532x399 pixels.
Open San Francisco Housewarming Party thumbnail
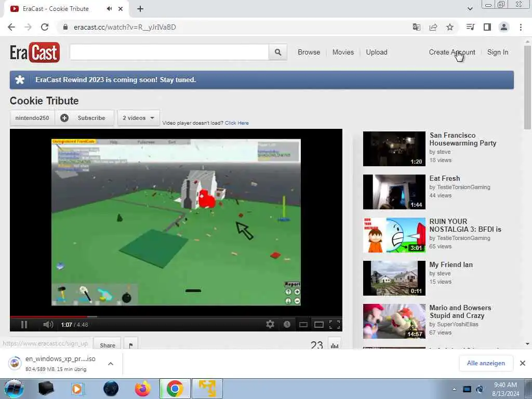click(x=394, y=149)
